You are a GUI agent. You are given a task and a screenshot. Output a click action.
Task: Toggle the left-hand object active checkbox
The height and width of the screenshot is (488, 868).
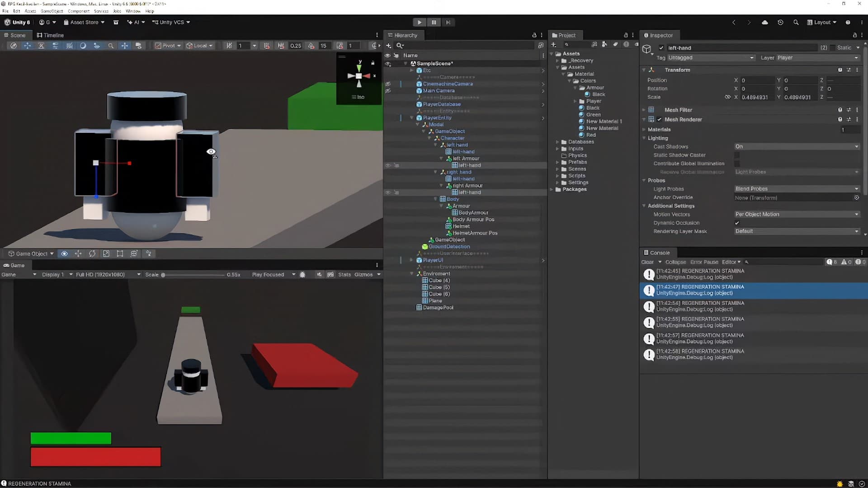[661, 47]
